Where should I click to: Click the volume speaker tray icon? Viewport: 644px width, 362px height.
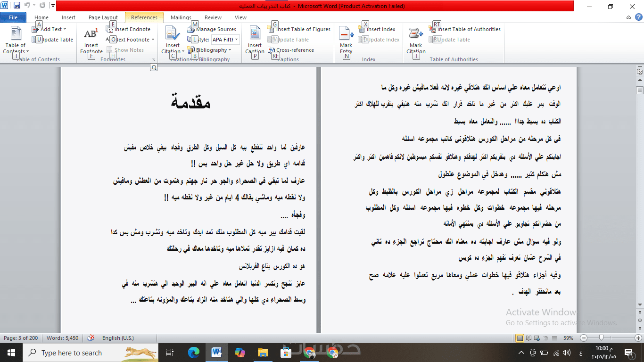tap(567, 353)
